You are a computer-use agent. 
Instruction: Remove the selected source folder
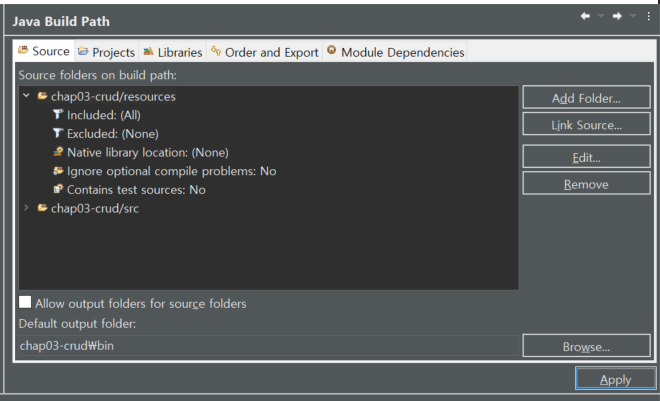click(x=586, y=183)
